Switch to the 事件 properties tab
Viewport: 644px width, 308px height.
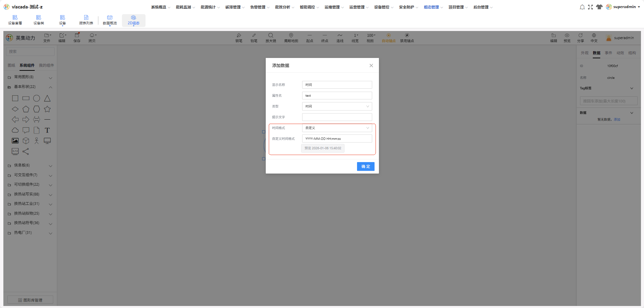(608, 53)
